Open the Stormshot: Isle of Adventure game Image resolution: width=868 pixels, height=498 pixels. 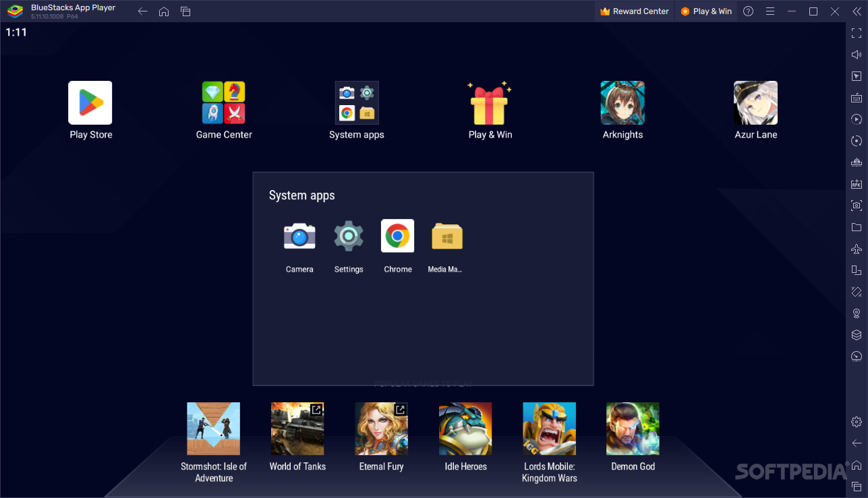(x=213, y=429)
